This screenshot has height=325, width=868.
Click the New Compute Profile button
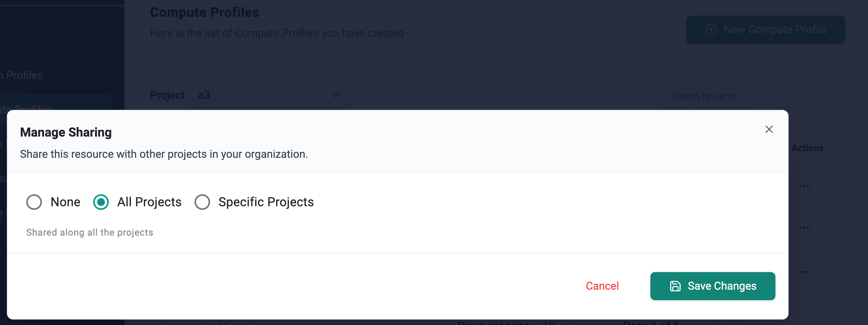(x=765, y=30)
